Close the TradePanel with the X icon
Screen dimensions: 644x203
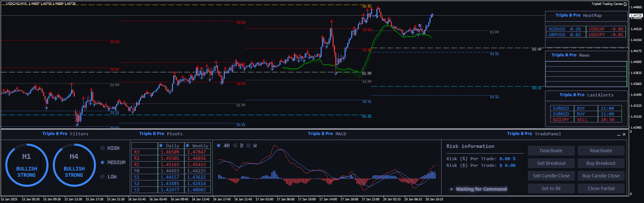click(x=624, y=134)
